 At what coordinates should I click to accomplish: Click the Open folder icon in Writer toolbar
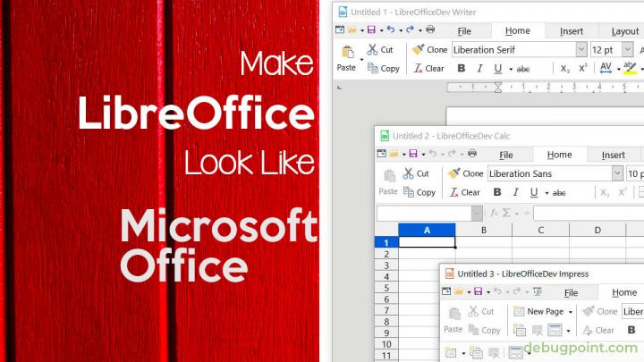[x=352, y=29]
